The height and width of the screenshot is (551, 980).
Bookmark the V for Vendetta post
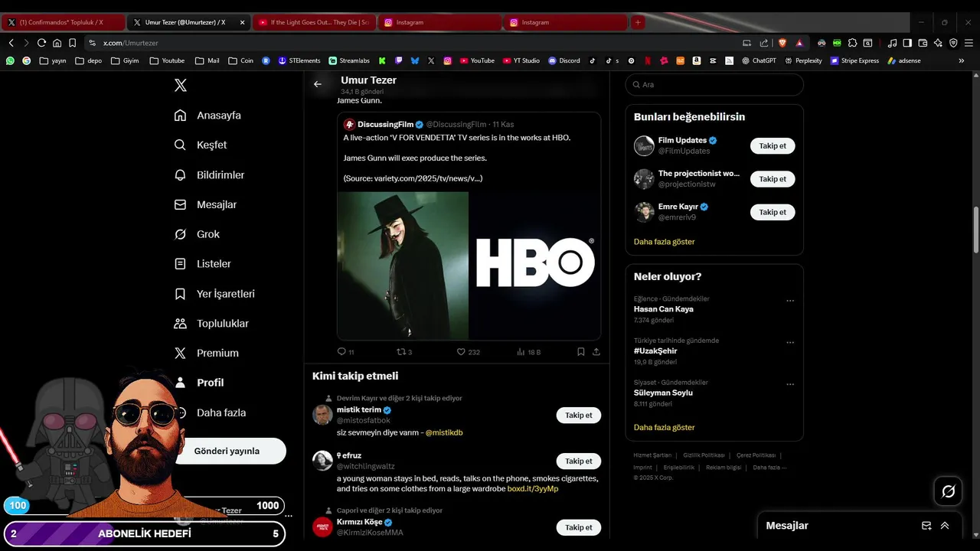(580, 352)
